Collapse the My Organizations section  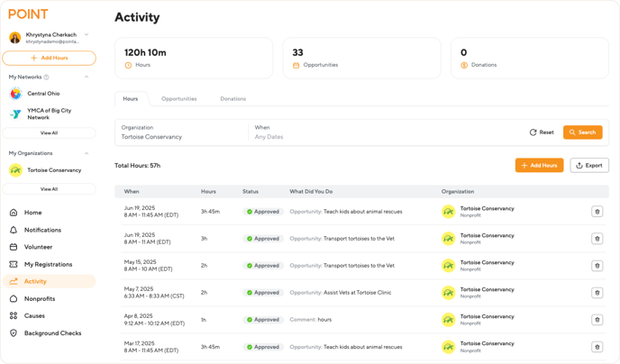87,153
